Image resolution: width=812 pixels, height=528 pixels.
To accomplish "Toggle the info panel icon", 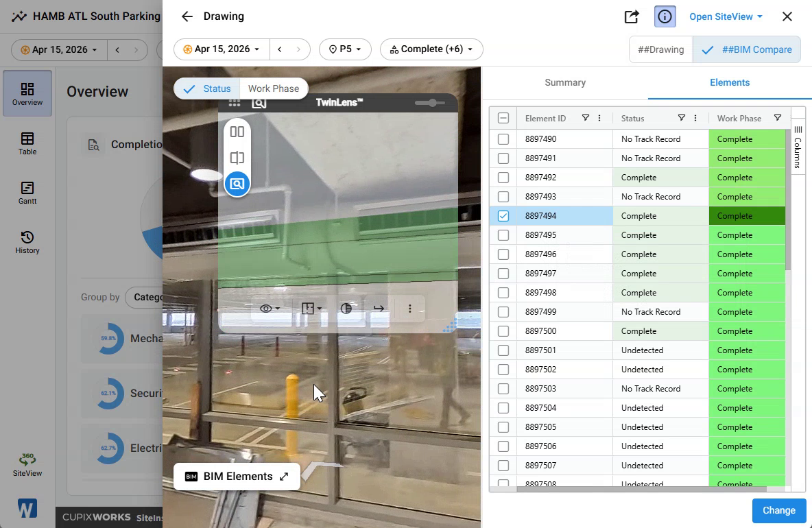I will 665,16.
